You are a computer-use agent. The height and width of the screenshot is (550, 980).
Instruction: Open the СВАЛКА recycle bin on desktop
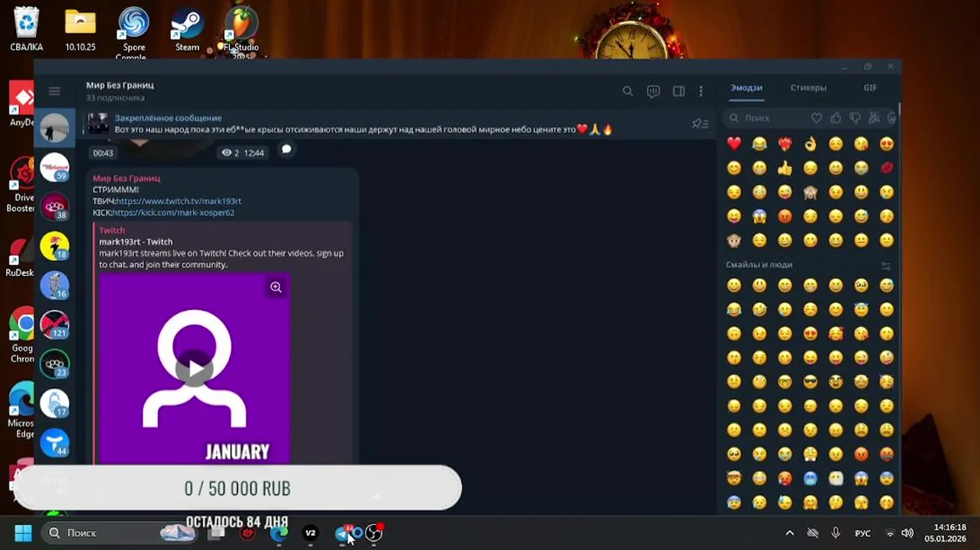26,29
